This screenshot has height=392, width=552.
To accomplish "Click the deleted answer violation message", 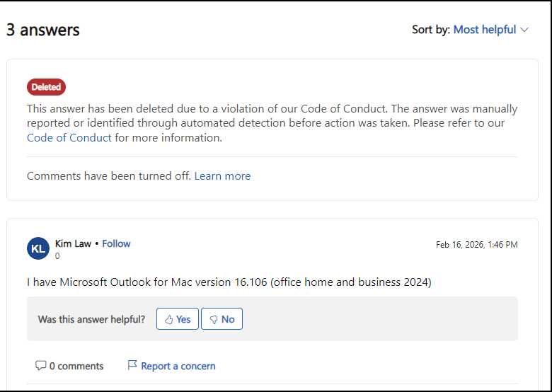I will click(x=272, y=123).
